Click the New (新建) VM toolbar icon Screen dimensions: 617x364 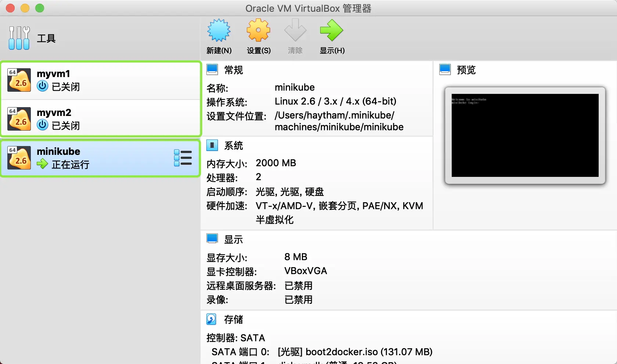tap(219, 30)
